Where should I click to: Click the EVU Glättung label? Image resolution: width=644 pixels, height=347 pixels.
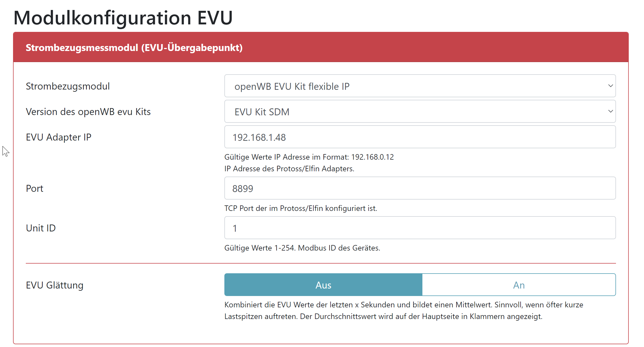click(x=55, y=285)
